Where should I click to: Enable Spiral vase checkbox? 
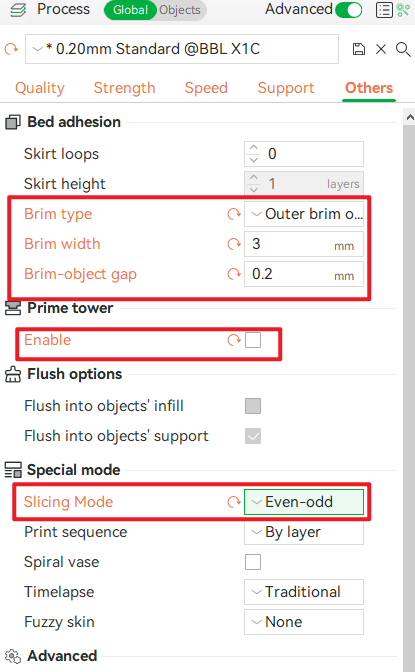253,562
